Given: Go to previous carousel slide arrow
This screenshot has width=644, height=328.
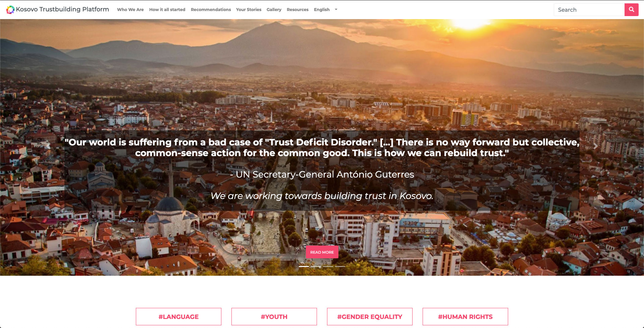Looking at the screenshot, I should pos(48,146).
